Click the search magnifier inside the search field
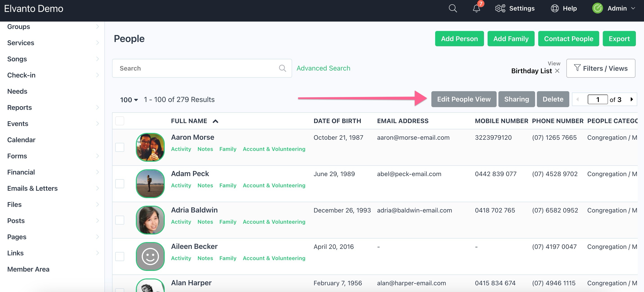 (282, 68)
